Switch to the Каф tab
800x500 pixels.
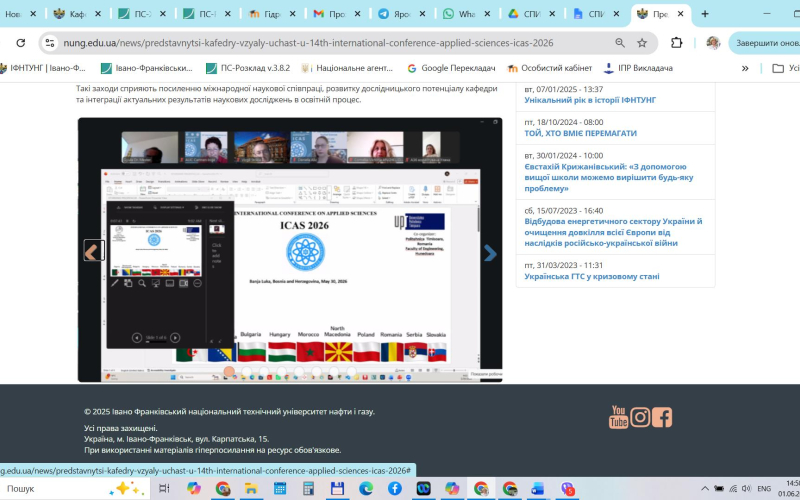78,14
